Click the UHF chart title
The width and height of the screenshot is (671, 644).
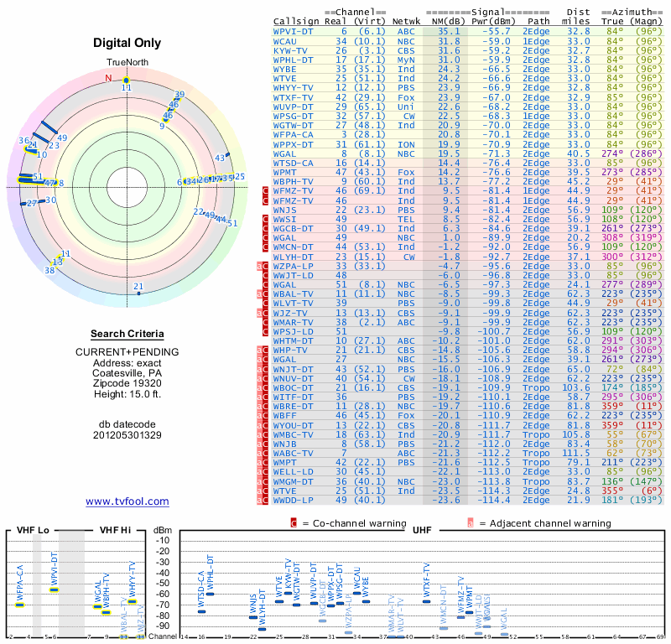click(422, 530)
